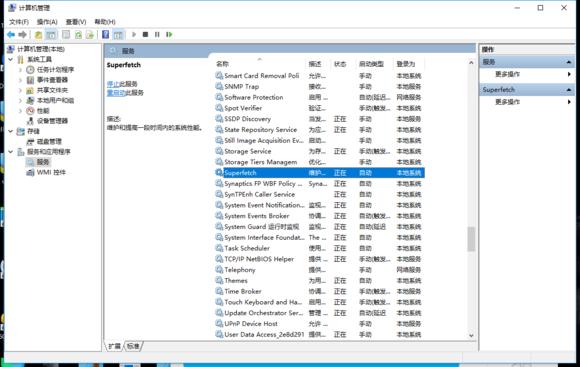Click the up-one-level folder icon

38,35
